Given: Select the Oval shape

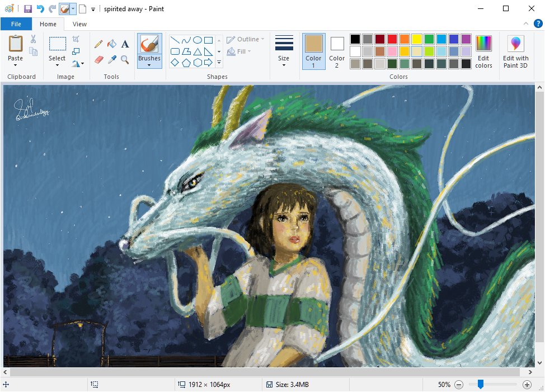Looking at the screenshot, I should coord(198,40).
